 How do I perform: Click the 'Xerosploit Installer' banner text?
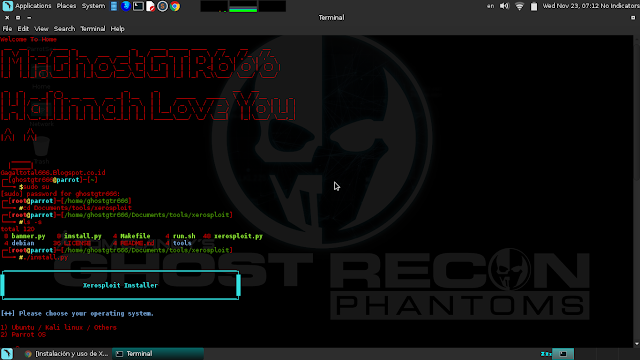tap(120, 285)
